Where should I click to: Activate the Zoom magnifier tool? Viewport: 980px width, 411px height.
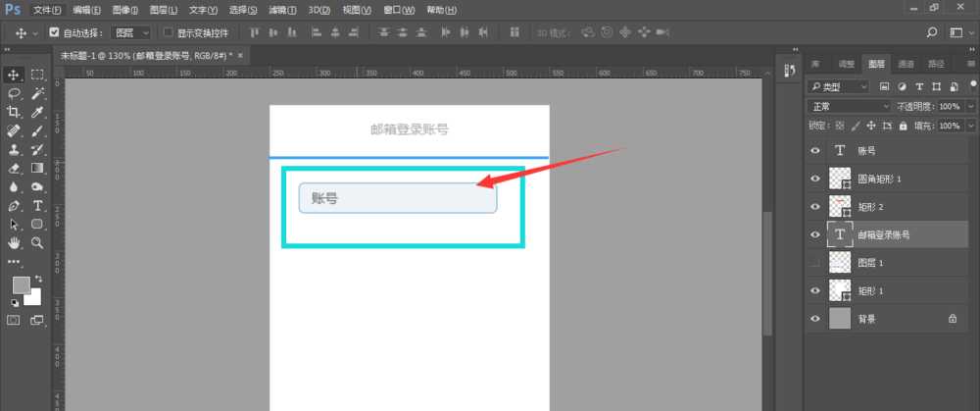click(x=38, y=242)
